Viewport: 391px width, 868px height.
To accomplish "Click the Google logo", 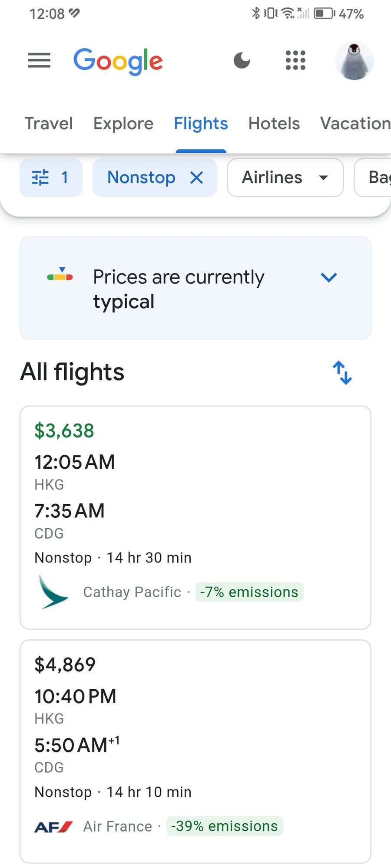I will point(118,62).
